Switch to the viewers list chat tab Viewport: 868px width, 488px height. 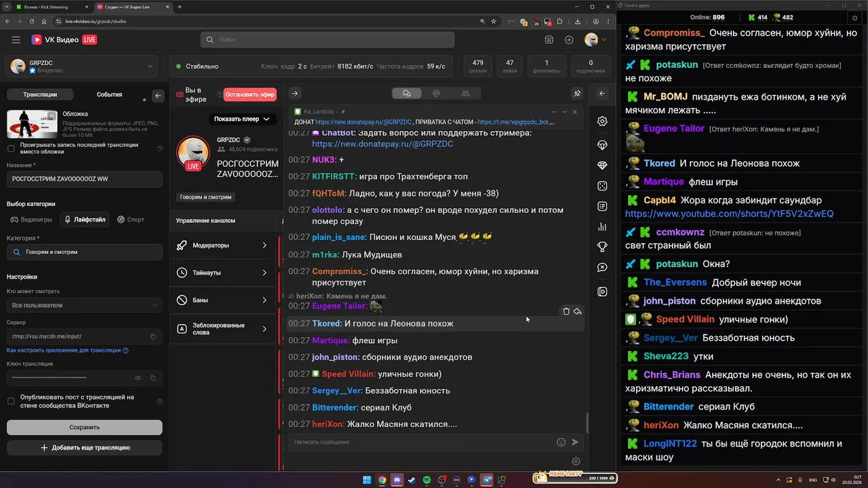pos(465,94)
